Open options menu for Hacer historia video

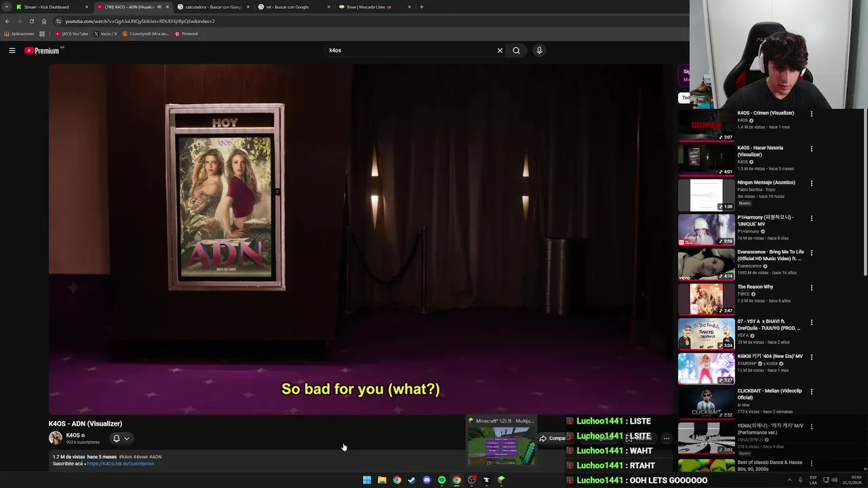pyautogui.click(x=811, y=148)
